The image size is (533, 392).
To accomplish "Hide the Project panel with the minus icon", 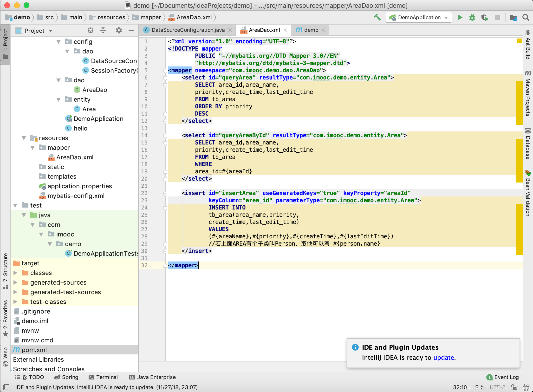I will coord(131,30).
